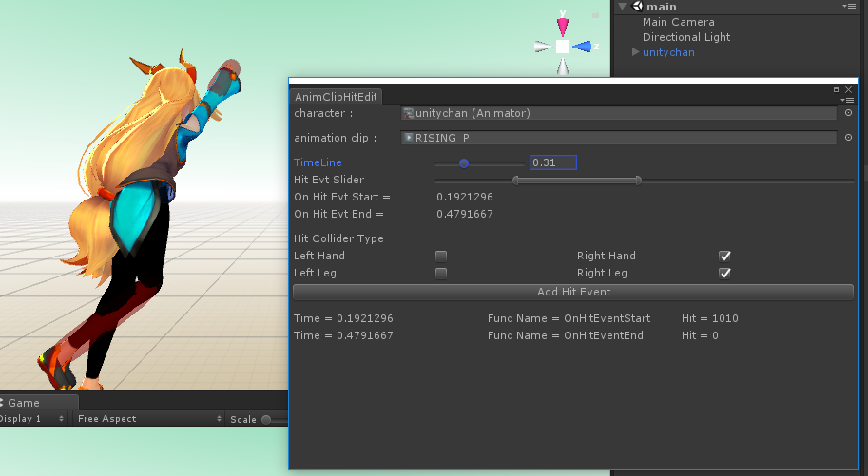Click the RISING_P animation clip field

pos(618,137)
